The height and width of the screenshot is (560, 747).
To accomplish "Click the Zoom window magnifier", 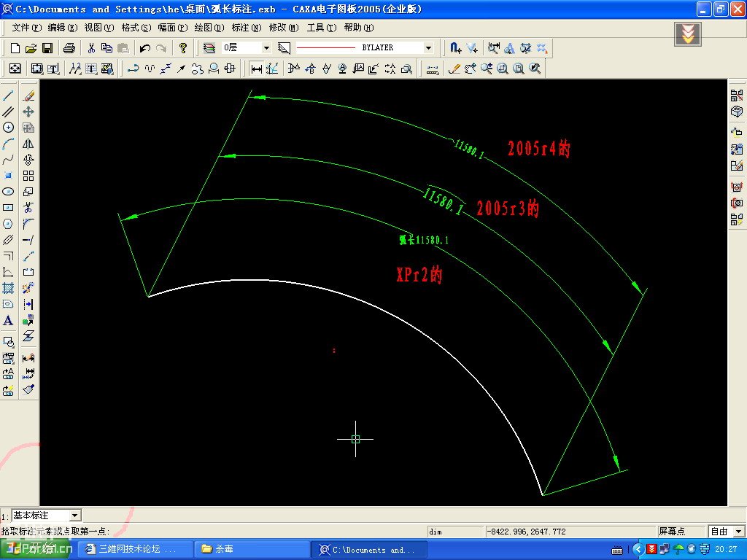I will pyautogui.click(x=503, y=69).
